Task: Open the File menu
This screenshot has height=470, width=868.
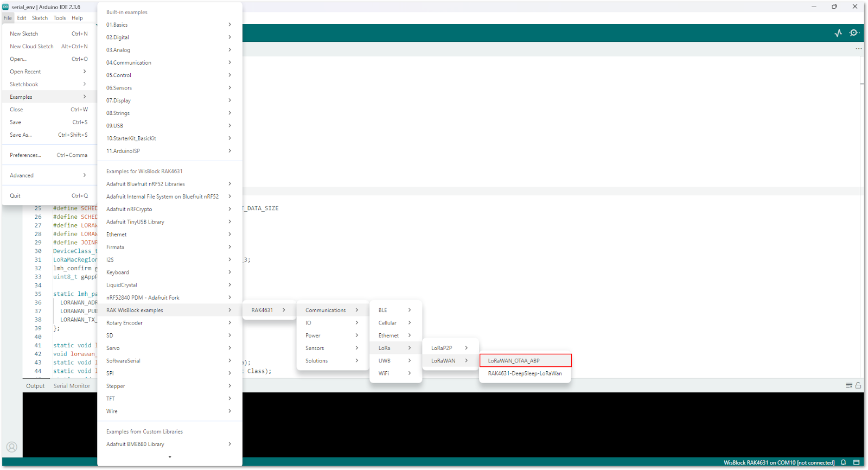Action: point(8,18)
